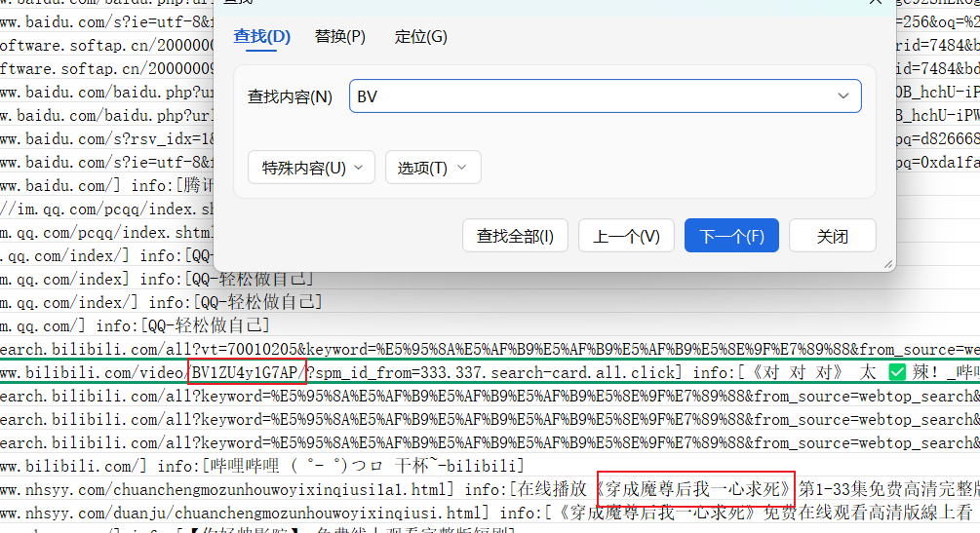Click the line with 哔哩哔哩 干杯 bilibili info
980x533 pixels.
262,466
